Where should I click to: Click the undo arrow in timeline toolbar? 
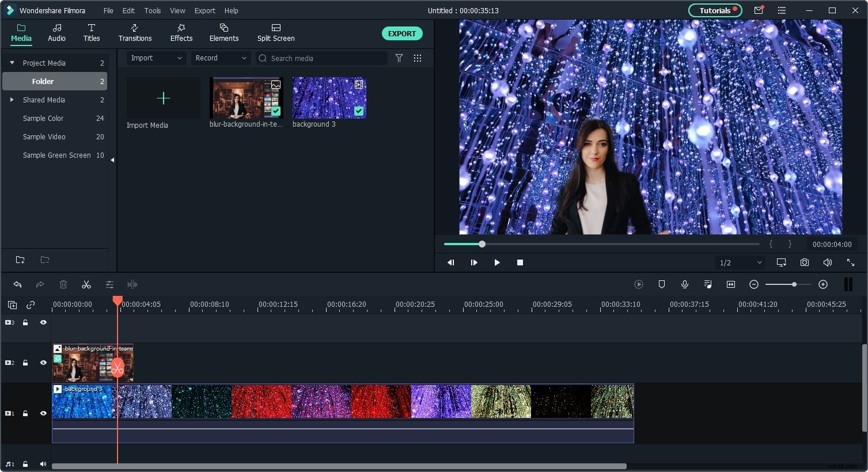coord(17,284)
